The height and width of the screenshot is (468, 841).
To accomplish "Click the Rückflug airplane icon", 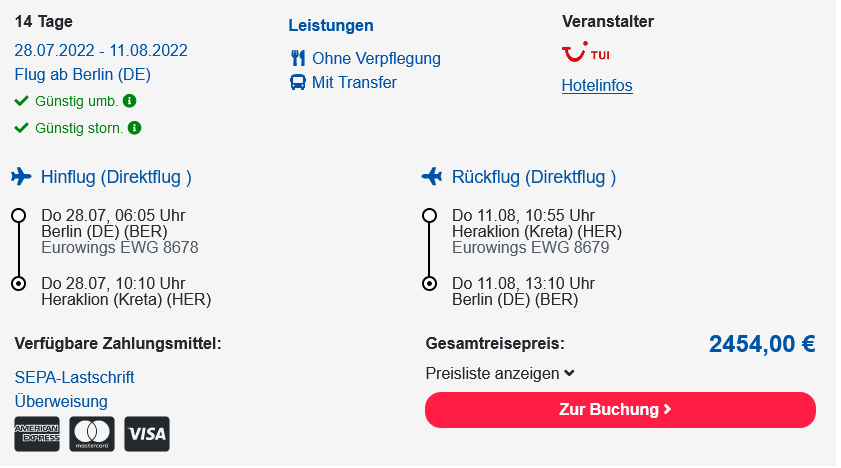I will click(432, 176).
